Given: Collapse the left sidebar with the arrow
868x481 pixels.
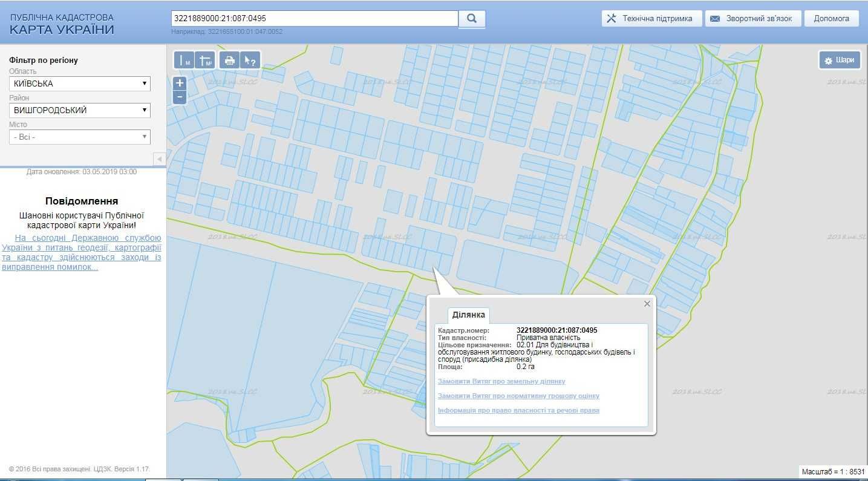Looking at the screenshot, I should [160, 159].
